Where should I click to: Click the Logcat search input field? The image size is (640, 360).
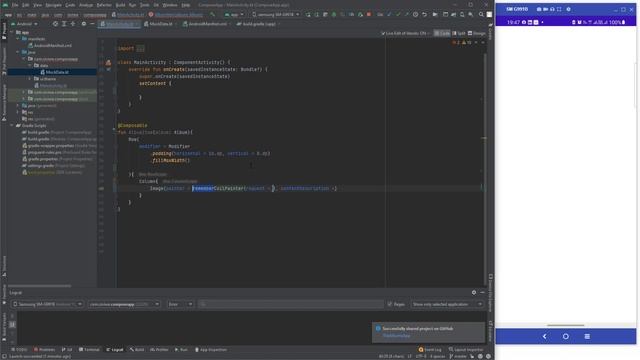[291, 304]
